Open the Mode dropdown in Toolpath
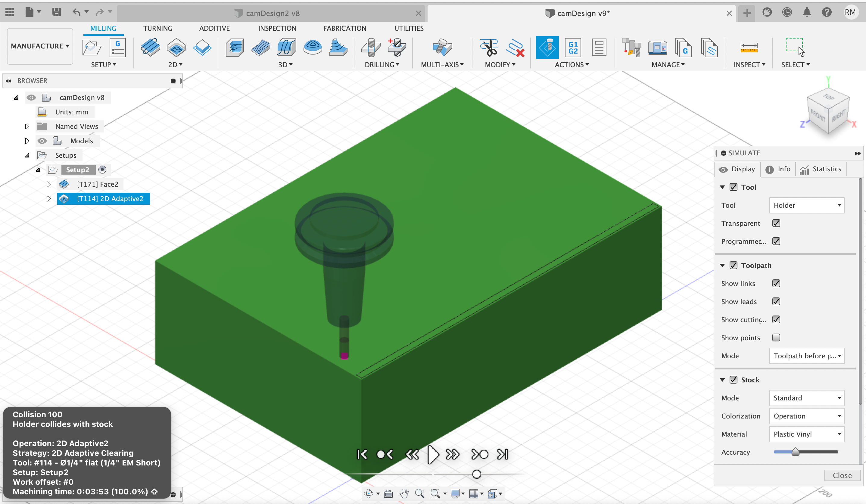866x504 pixels. [807, 355]
